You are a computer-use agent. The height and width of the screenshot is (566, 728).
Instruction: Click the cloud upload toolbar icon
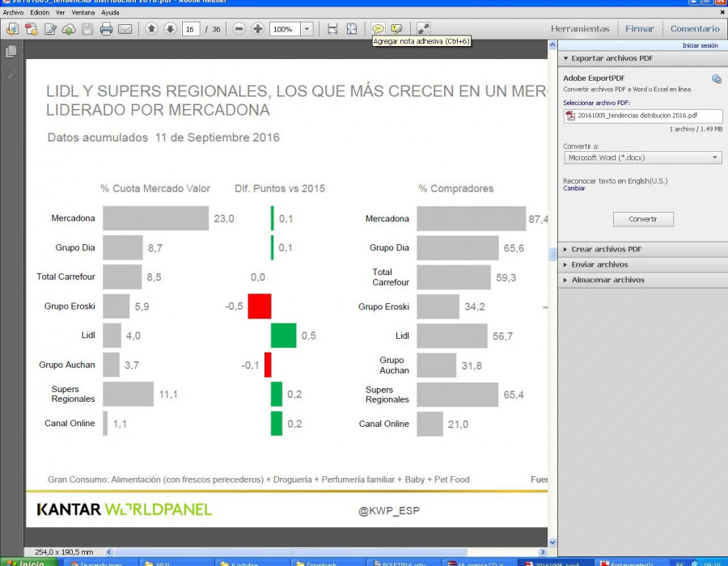(69, 29)
